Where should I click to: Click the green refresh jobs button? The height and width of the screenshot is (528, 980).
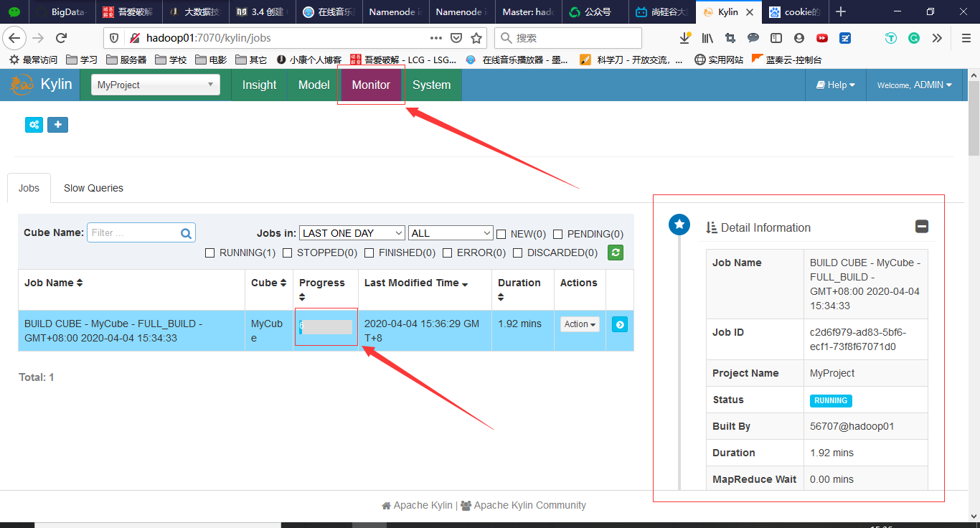click(615, 253)
